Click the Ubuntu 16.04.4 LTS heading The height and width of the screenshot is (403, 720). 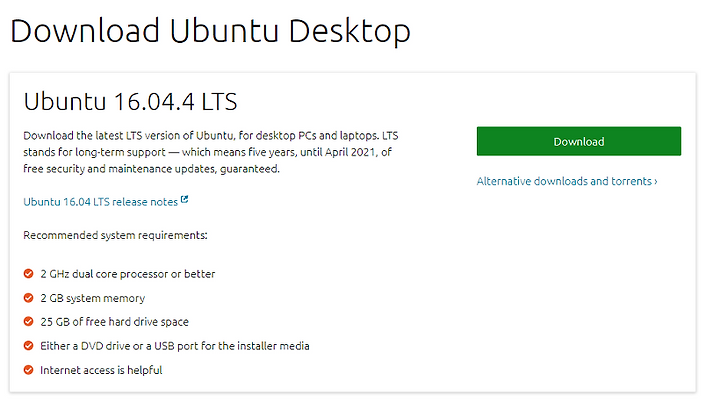pos(130,101)
